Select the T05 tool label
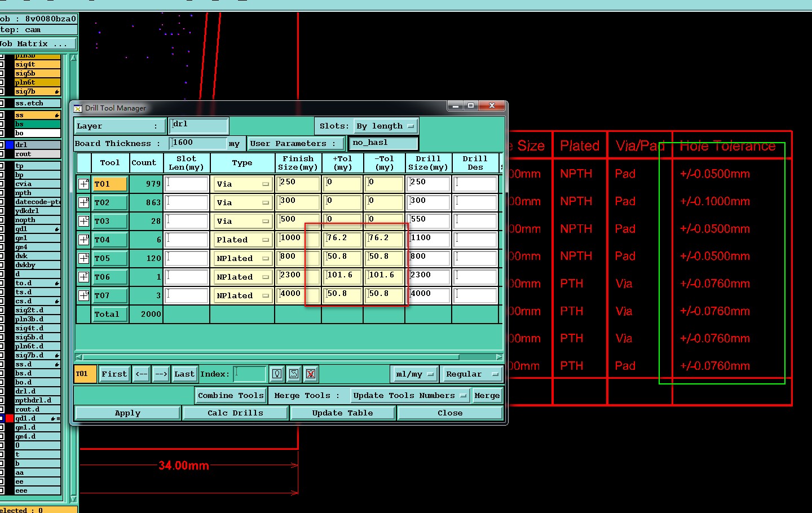812x513 pixels. [111, 258]
